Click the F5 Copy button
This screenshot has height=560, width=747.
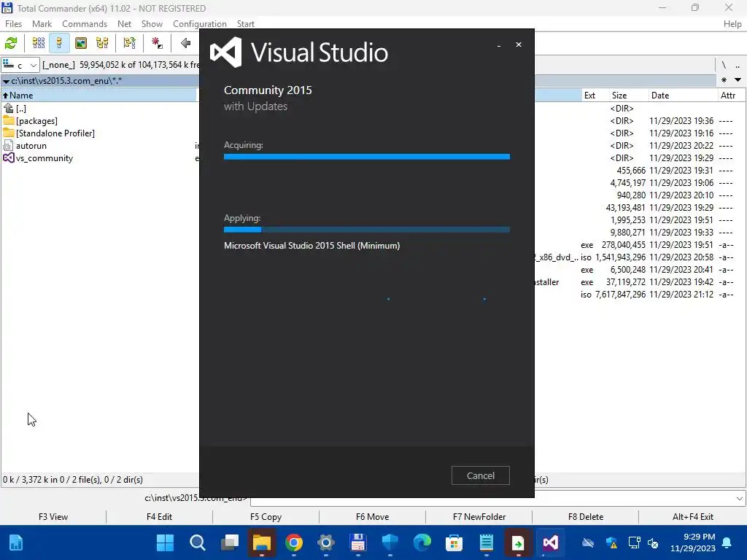(x=266, y=517)
